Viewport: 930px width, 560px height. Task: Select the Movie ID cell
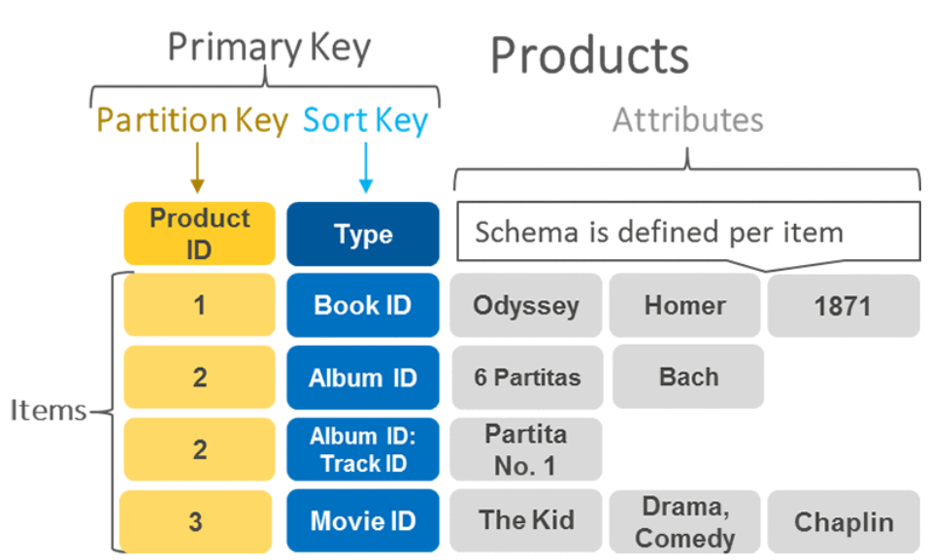coord(363,521)
